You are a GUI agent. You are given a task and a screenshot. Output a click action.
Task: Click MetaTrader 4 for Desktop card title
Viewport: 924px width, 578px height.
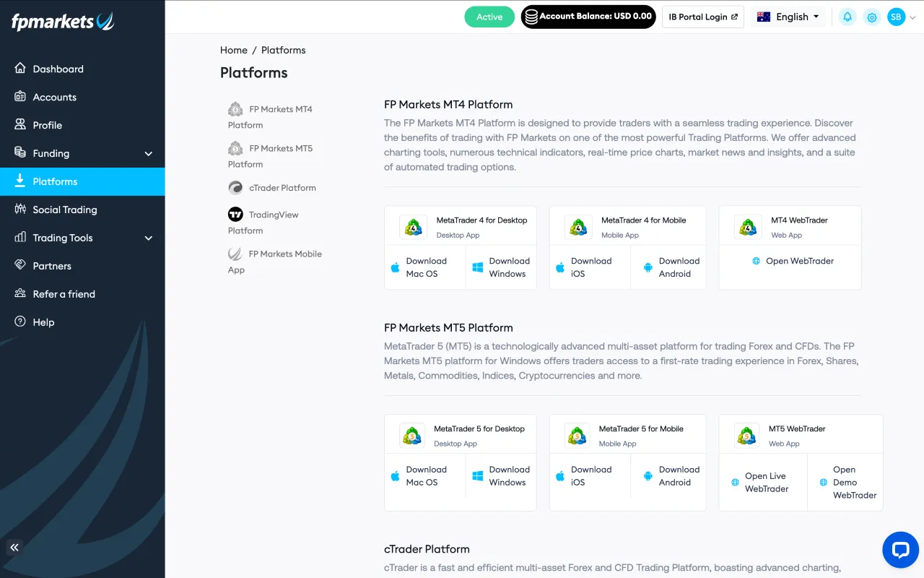[x=481, y=220]
